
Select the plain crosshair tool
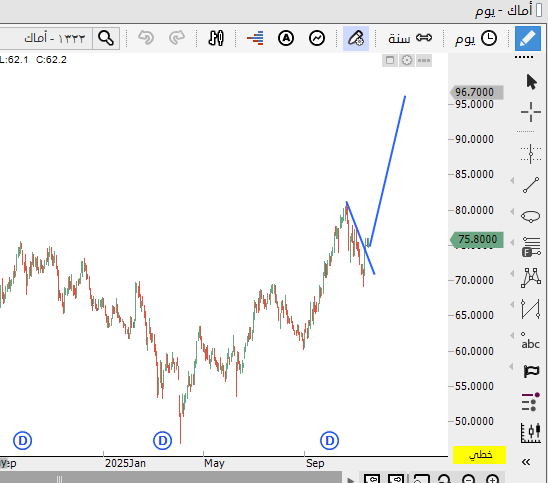(531, 112)
